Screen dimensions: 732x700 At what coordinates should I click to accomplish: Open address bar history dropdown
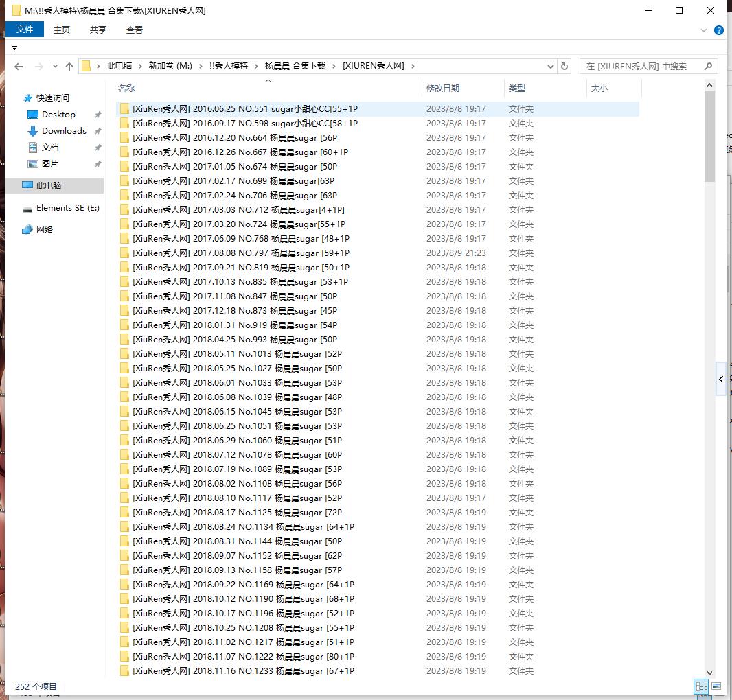coord(551,67)
